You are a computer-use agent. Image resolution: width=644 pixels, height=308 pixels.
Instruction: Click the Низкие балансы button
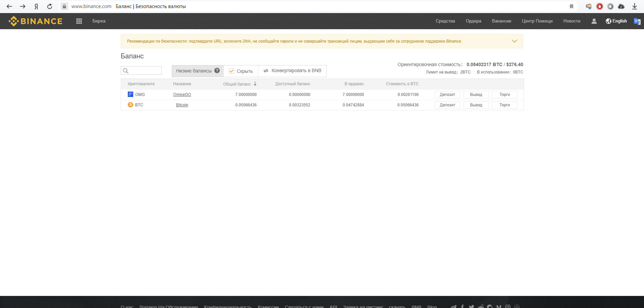pos(198,71)
